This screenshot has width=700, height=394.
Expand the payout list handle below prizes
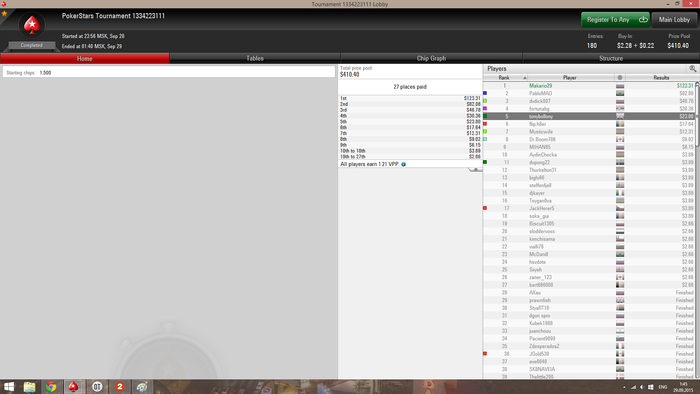475,170
